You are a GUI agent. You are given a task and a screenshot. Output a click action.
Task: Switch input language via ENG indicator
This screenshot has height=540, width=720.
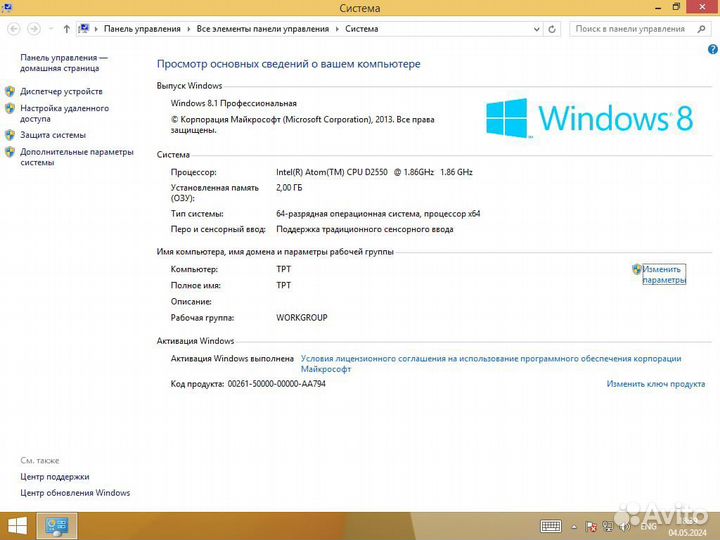click(x=648, y=526)
